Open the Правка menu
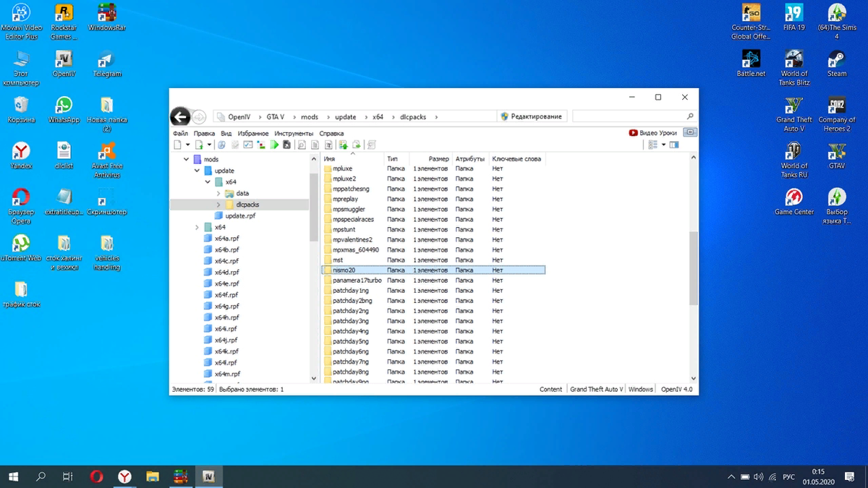 point(205,133)
